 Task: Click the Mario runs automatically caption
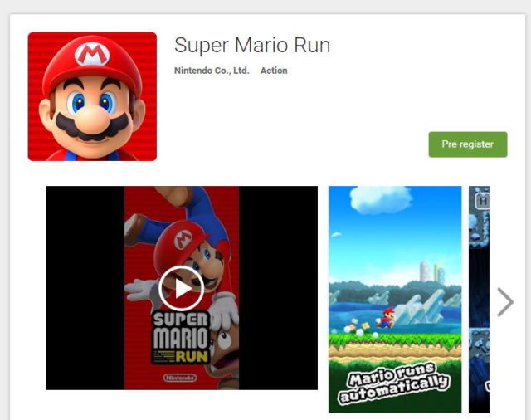(395, 383)
